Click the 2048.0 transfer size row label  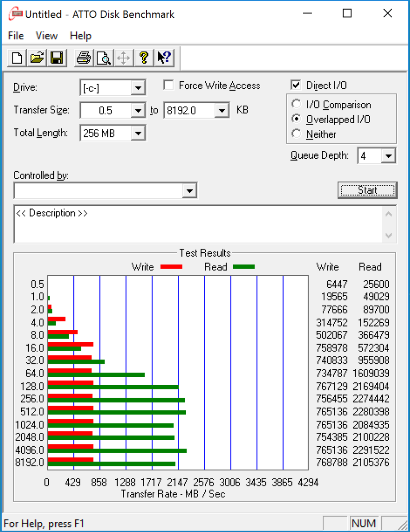[x=30, y=437]
